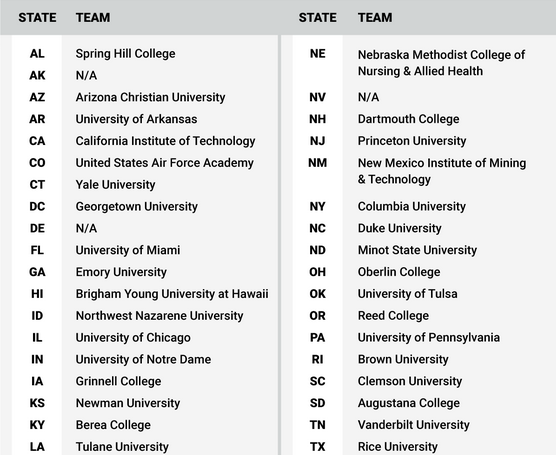Click Princeton University entry
Screen dimensions: 556x455
[x=412, y=141]
